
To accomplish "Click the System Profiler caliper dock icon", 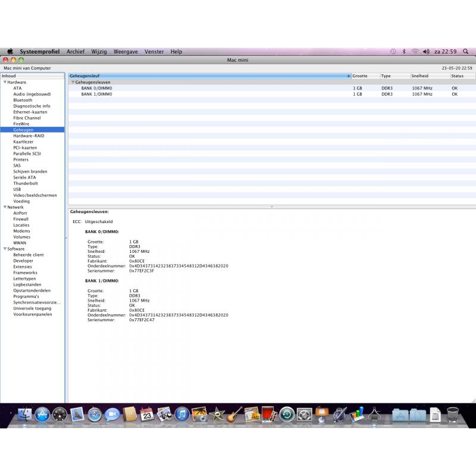I will tap(374, 414).
